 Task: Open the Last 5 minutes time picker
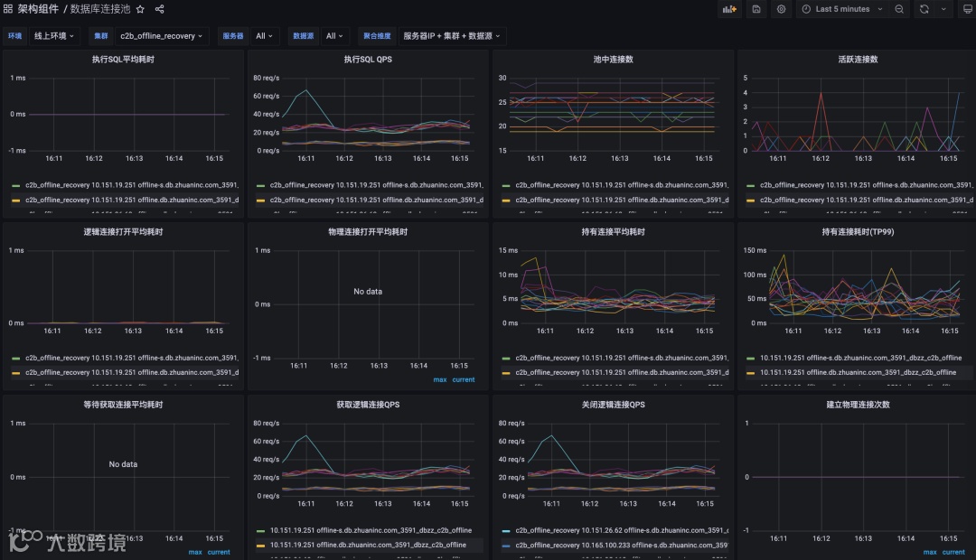(842, 9)
